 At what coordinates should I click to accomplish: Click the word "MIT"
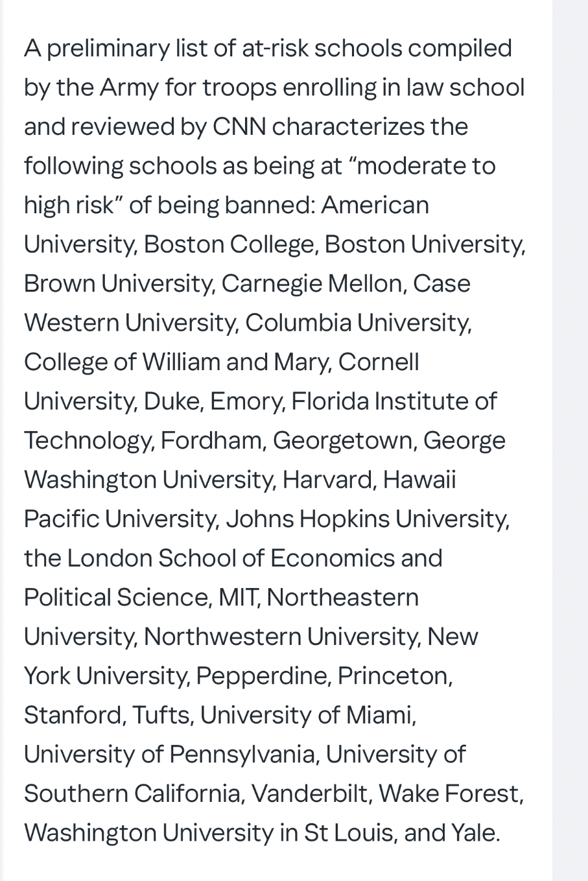click(x=239, y=597)
